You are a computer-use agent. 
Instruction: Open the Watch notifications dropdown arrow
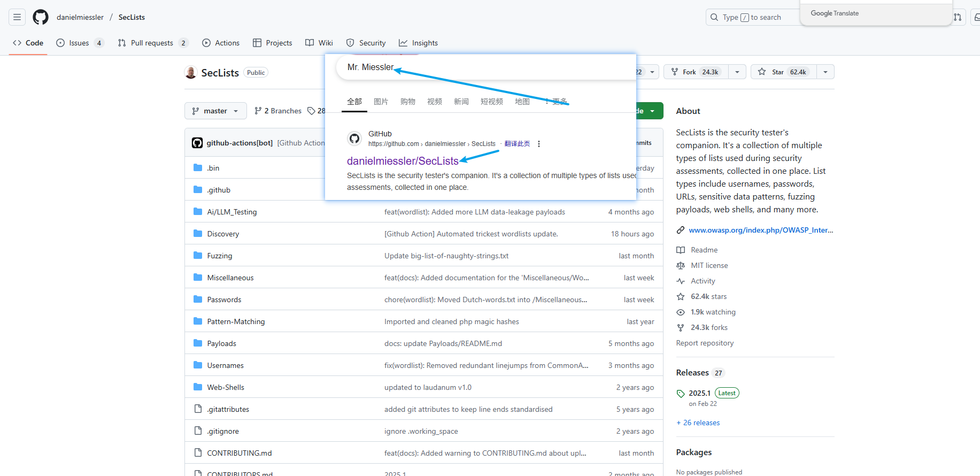[652, 72]
